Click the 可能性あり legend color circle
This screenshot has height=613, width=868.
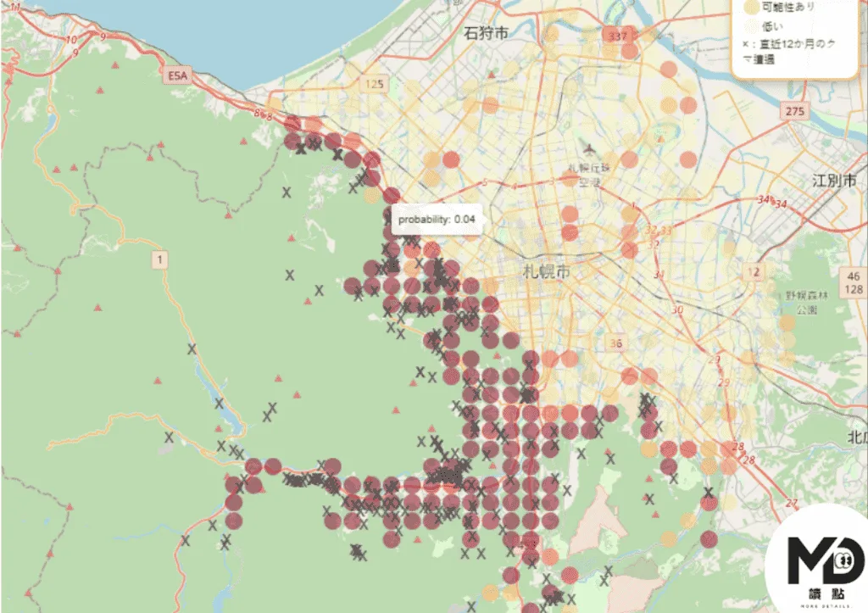[x=749, y=7]
